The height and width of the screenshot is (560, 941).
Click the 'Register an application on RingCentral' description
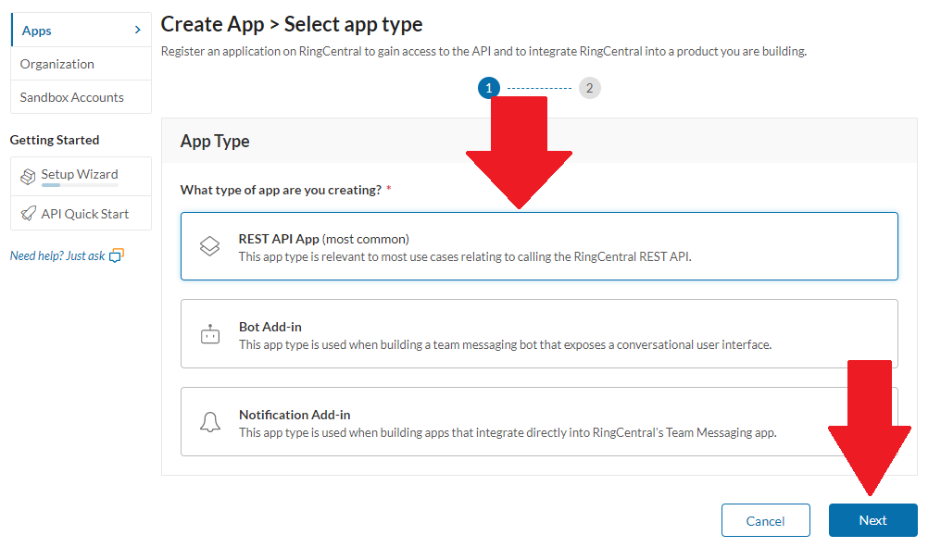coord(483,52)
